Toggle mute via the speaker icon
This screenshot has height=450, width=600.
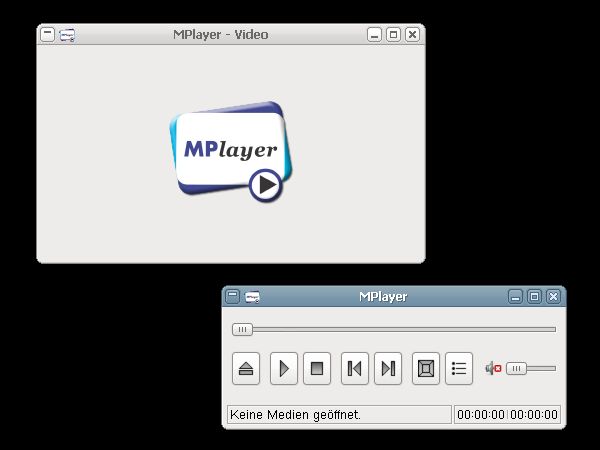pyautogui.click(x=493, y=368)
